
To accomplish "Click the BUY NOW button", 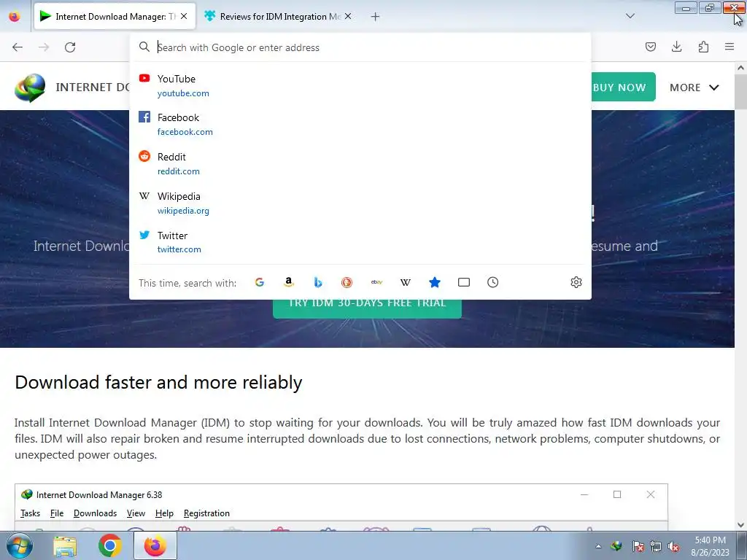I will tap(623, 87).
